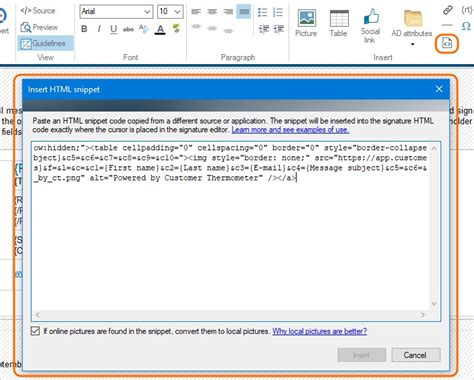The image size is (474, 380).
Task: Click the Insert button
Action: click(362, 355)
